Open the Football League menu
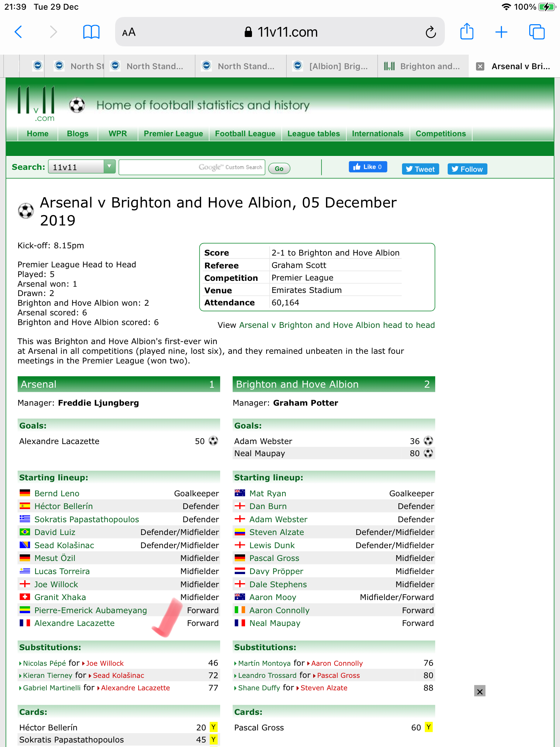This screenshot has width=560, height=747. [x=245, y=133]
